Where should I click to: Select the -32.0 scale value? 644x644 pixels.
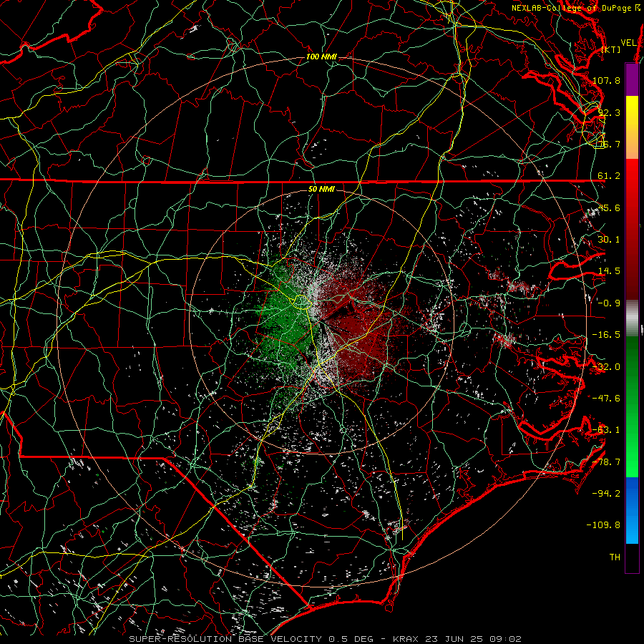point(606,367)
